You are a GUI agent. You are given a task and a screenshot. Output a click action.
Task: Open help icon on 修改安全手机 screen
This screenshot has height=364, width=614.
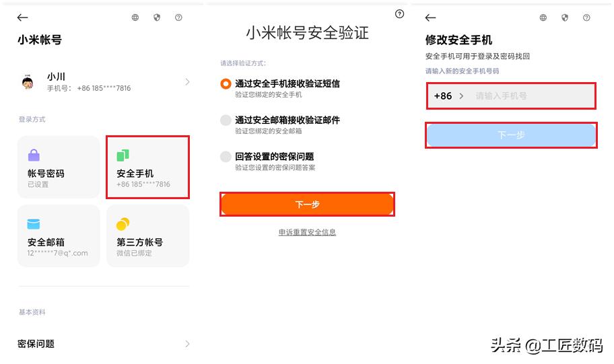click(x=586, y=17)
